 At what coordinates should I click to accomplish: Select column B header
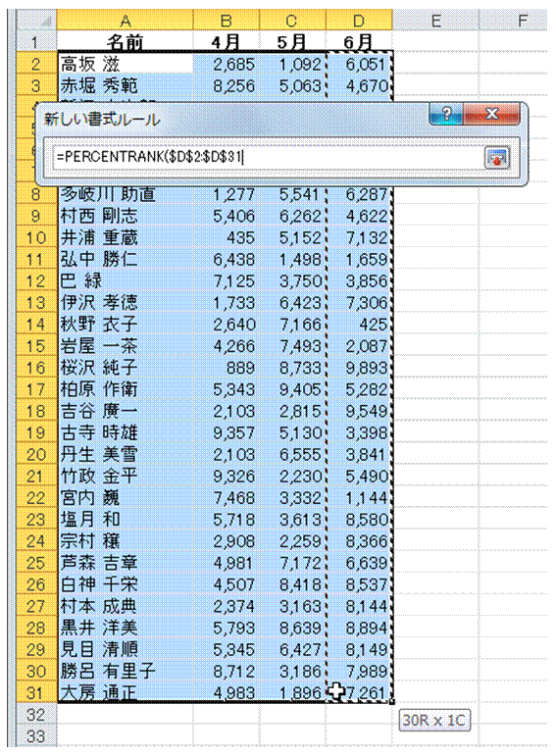227,21
